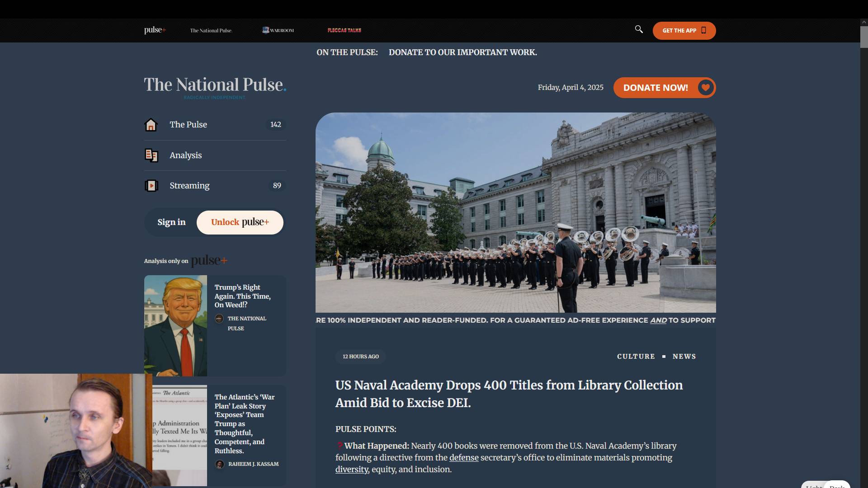Click the Sign in button
This screenshot has height=488, width=868.
(171, 222)
